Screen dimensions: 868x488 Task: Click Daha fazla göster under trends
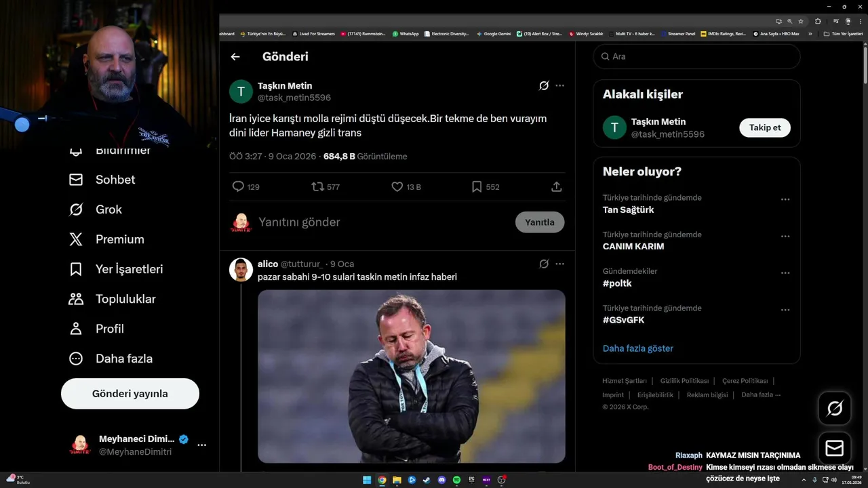pos(638,348)
